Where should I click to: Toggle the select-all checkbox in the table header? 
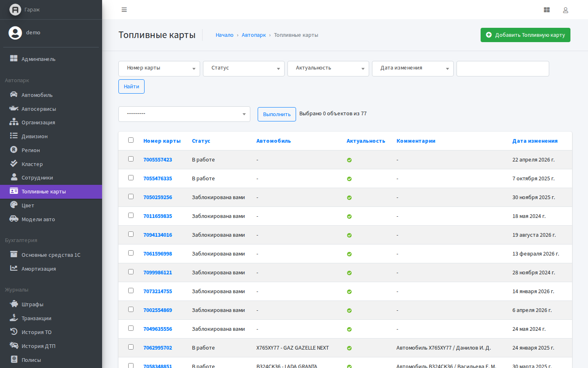point(131,140)
